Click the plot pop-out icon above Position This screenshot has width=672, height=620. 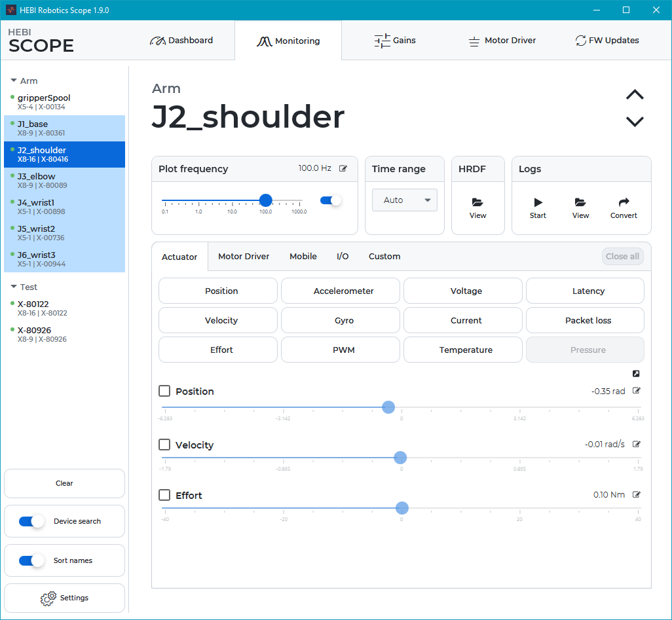[x=635, y=373]
